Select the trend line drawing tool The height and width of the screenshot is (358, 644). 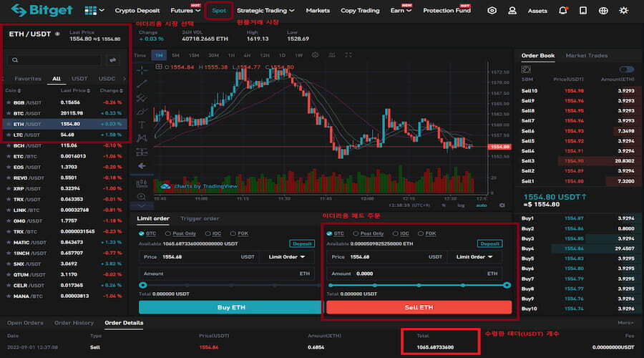click(x=142, y=84)
